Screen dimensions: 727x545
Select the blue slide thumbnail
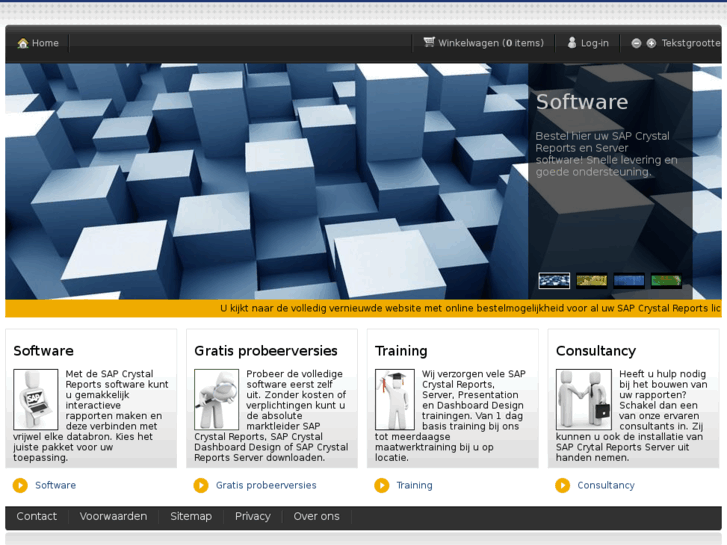(629, 281)
